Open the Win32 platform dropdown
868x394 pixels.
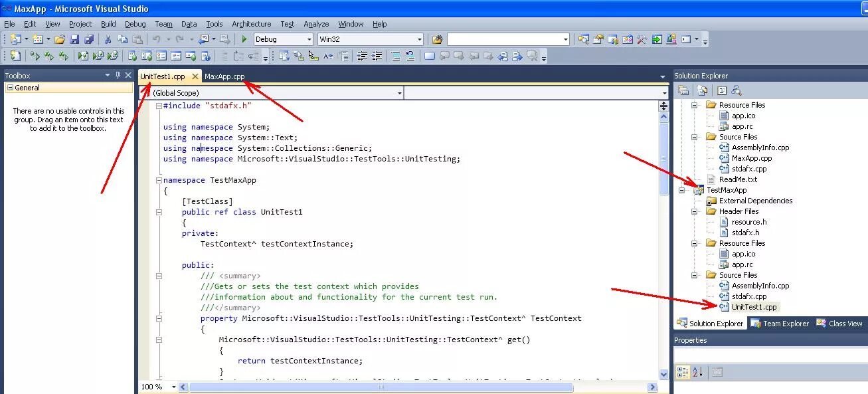tap(419, 39)
